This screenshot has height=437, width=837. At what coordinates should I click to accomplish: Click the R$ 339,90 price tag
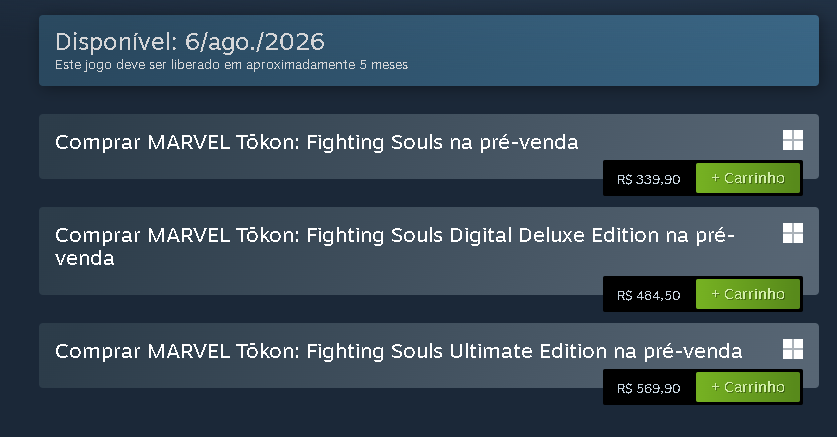point(649,180)
